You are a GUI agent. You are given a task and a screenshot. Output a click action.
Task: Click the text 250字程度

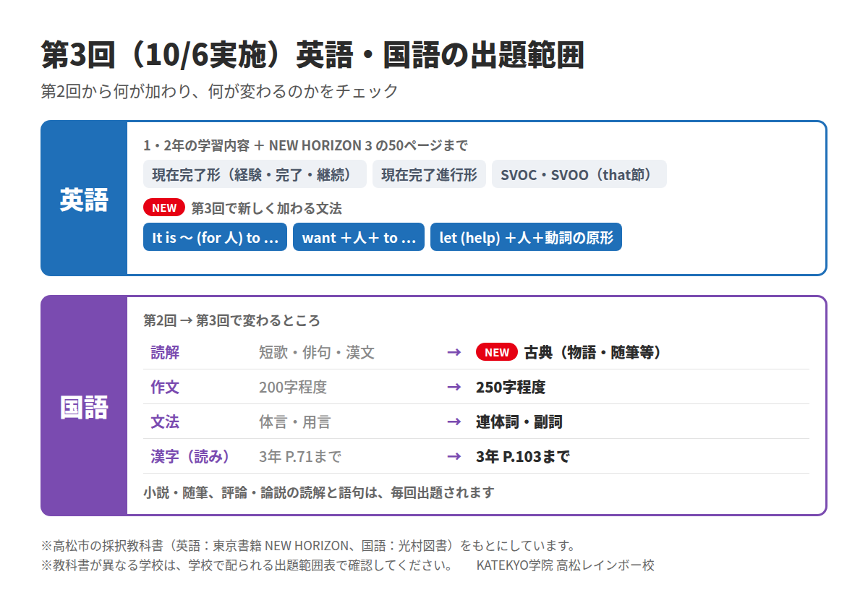511,387
